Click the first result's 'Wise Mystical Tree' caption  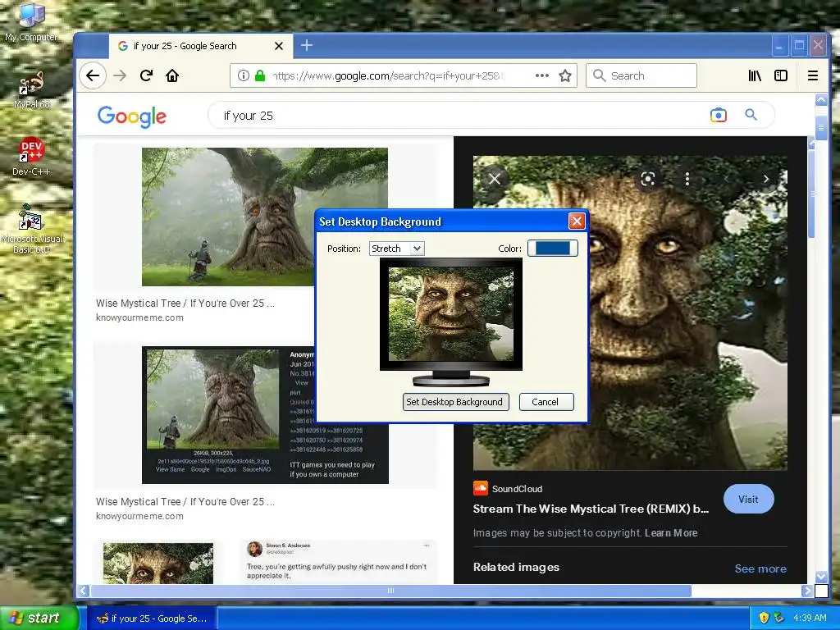click(185, 304)
